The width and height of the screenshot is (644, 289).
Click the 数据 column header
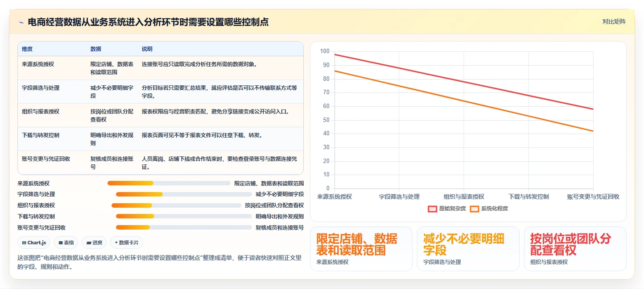(96, 49)
